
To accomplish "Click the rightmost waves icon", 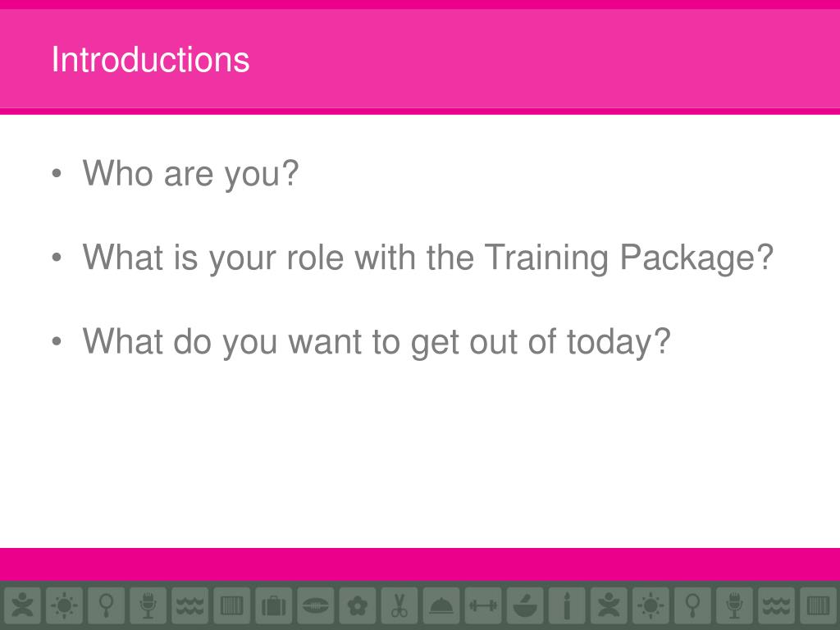I will coord(776,606).
